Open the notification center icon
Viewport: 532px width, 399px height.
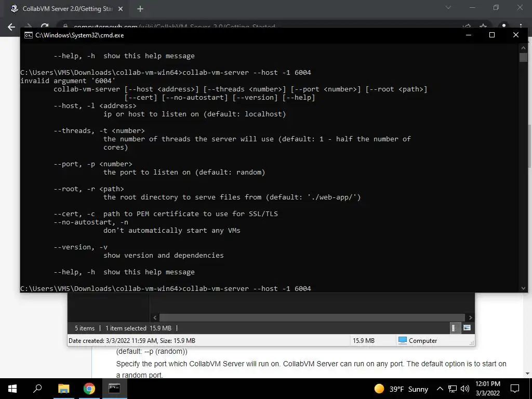[515, 389]
